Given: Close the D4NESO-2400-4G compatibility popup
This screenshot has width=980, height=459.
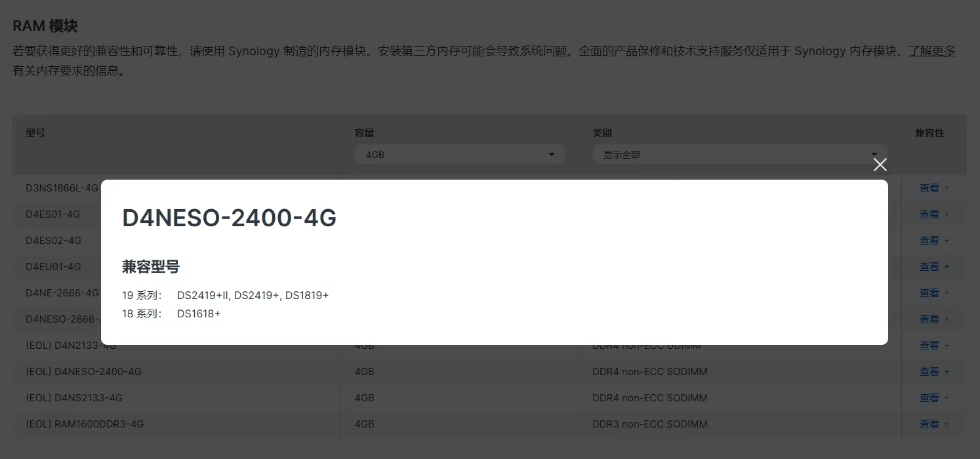Looking at the screenshot, I should (880, 165).
